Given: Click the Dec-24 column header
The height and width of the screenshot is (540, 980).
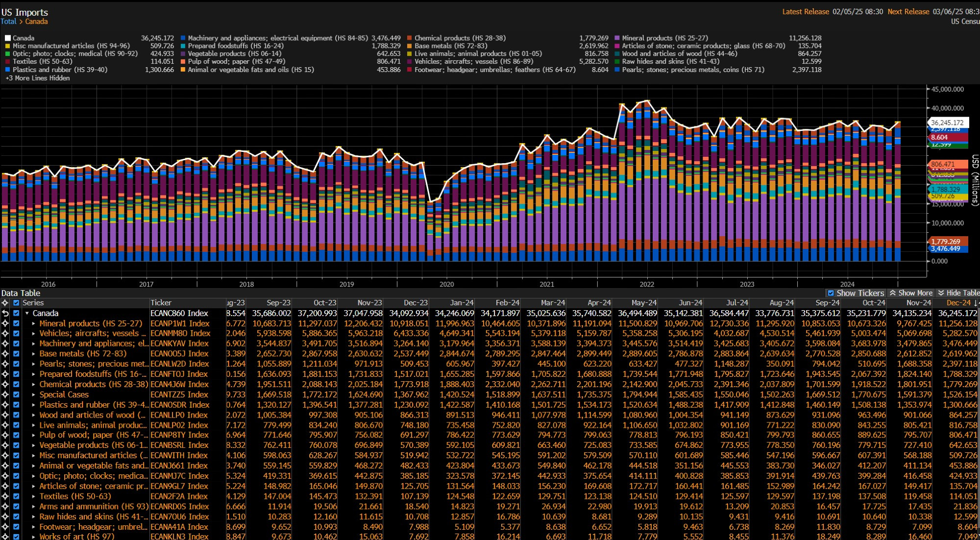Looking at the screenshot, I should pos(958,303).
